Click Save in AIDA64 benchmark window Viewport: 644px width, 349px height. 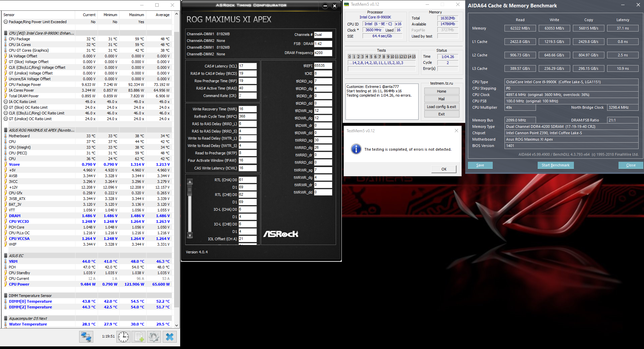pyautogui.click(x=480, y=165)
